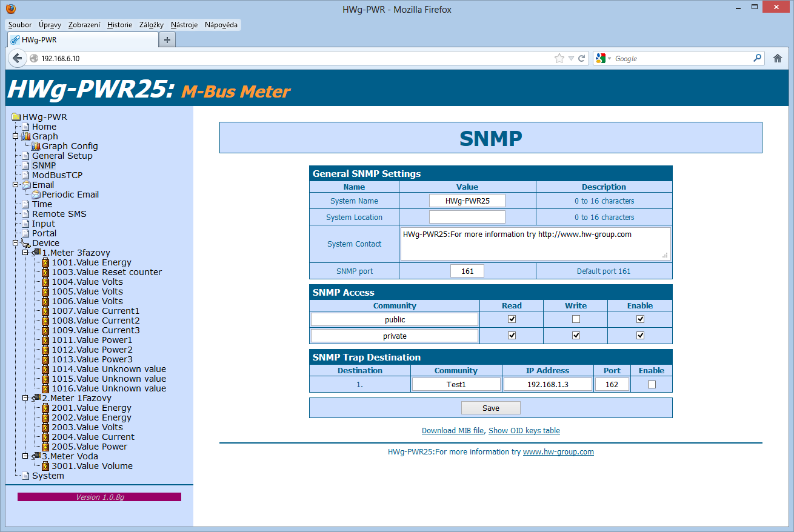Viewport: 794px width, 532px height.
Task: Click the Graph Config chart icon
Action: [x=36, y=146]
